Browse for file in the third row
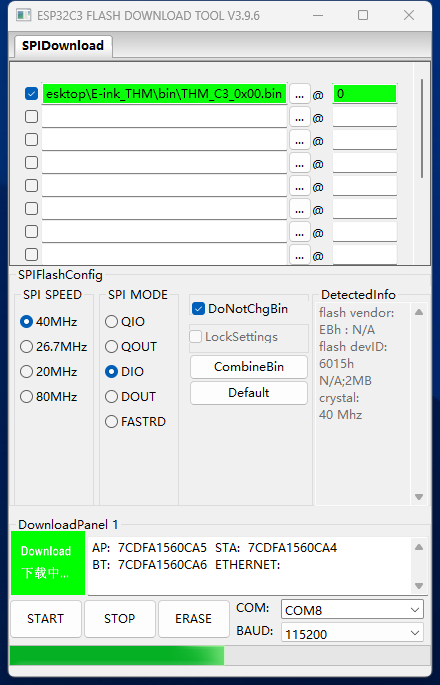This screenshot has height=685, width=440. pos(299,140)
